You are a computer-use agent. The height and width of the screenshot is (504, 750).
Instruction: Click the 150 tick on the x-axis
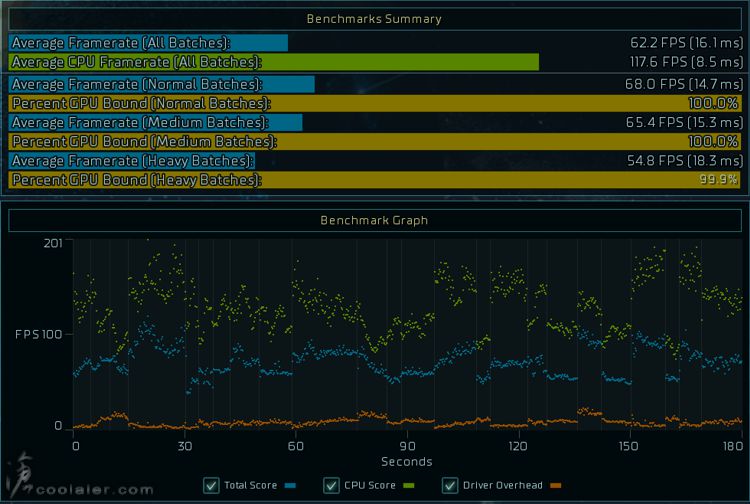coord(629,446)
